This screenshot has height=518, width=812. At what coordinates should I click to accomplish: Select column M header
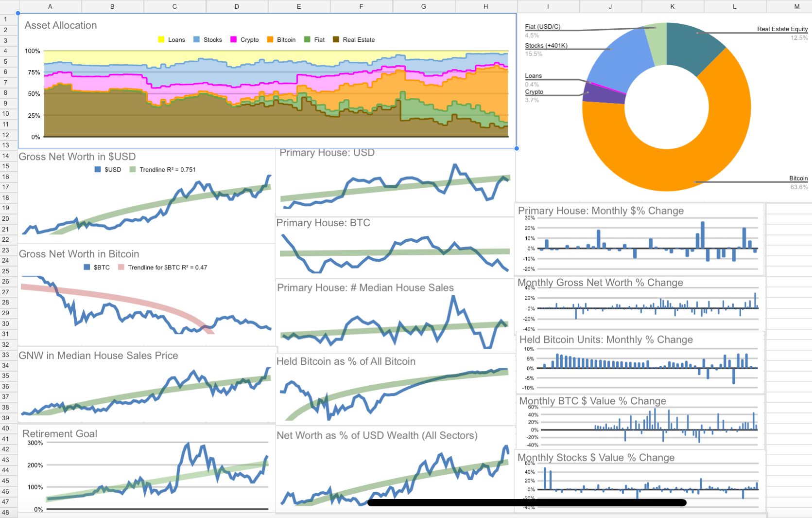796,6
